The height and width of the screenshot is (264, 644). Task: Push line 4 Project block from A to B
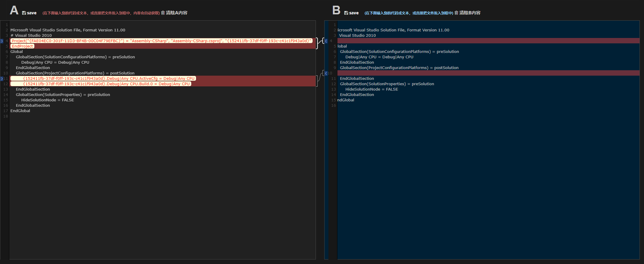click(2, 41)
